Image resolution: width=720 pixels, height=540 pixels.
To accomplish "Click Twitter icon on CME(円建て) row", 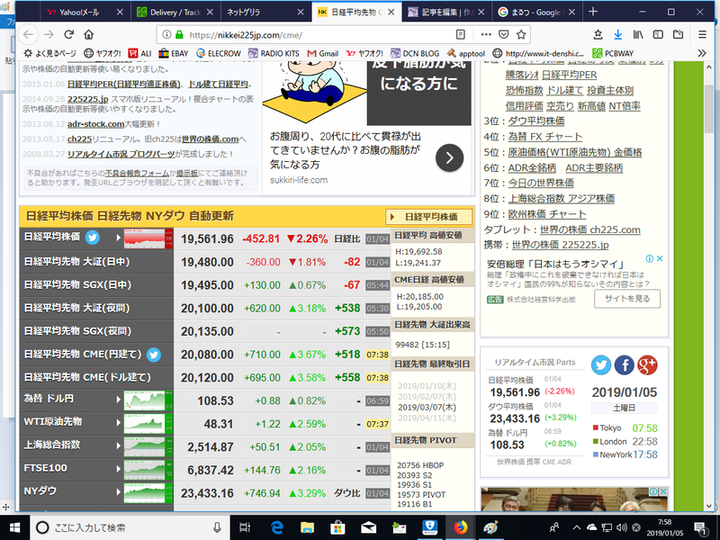I will point(154,354).
